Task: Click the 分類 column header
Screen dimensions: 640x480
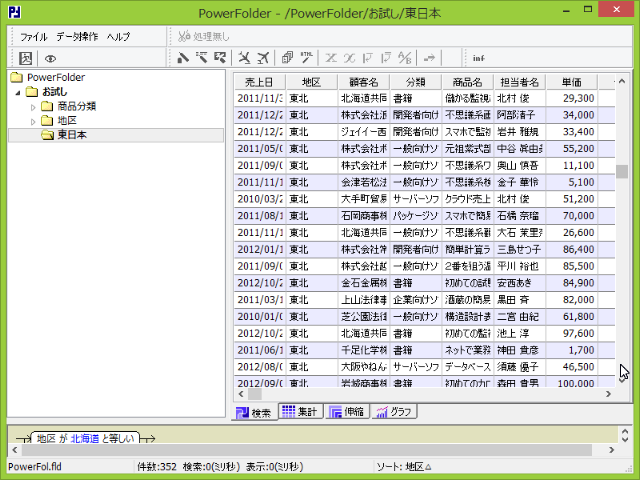Action: click(416, 82)
